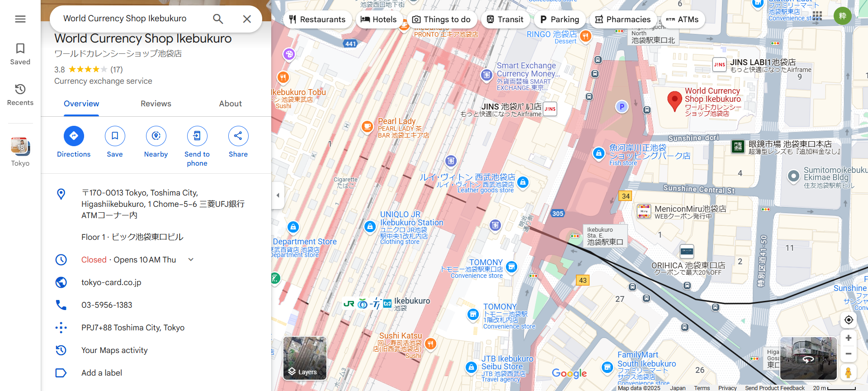Select Smart Exchange Currency Money marker
Screen dimensions: 868x391
[486, 75]
